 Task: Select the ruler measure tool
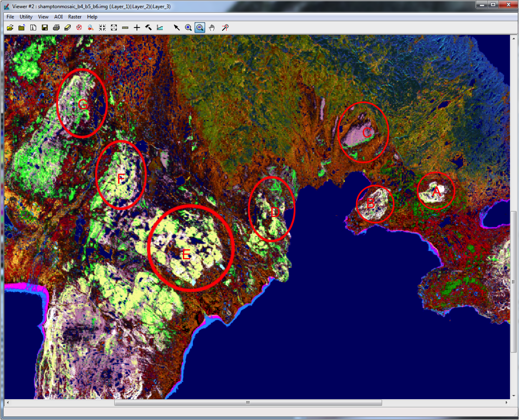(x=125, y=28)
